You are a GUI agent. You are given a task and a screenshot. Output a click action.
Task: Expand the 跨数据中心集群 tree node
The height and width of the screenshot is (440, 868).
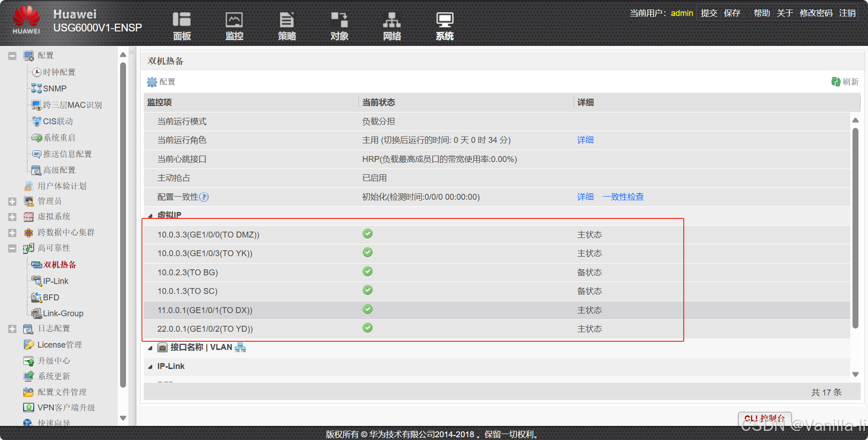coord(12,233)
